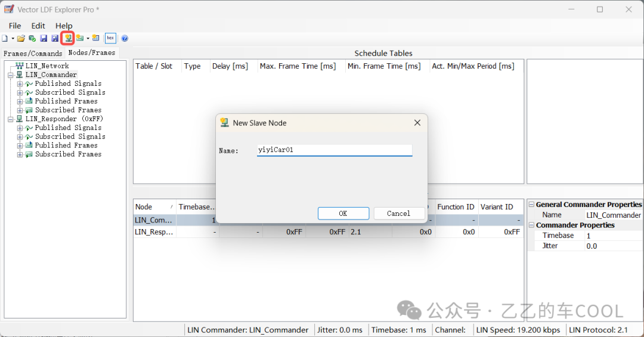Click the Name value LIN_Commander
The width and height of the screenshot is (644, 337).
[x=613, y=215]
